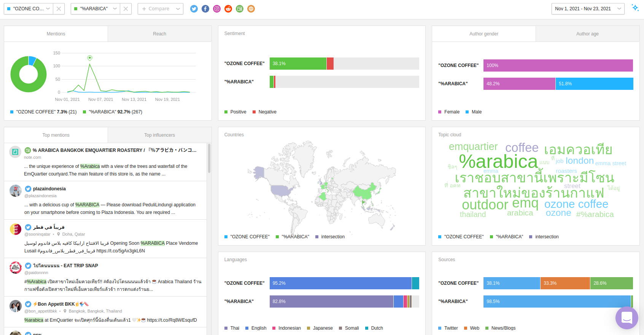The height and width of the screenshot is (335, 644).
Task: Click the Top mentions list scrollbar
Action: click(209, 158)
